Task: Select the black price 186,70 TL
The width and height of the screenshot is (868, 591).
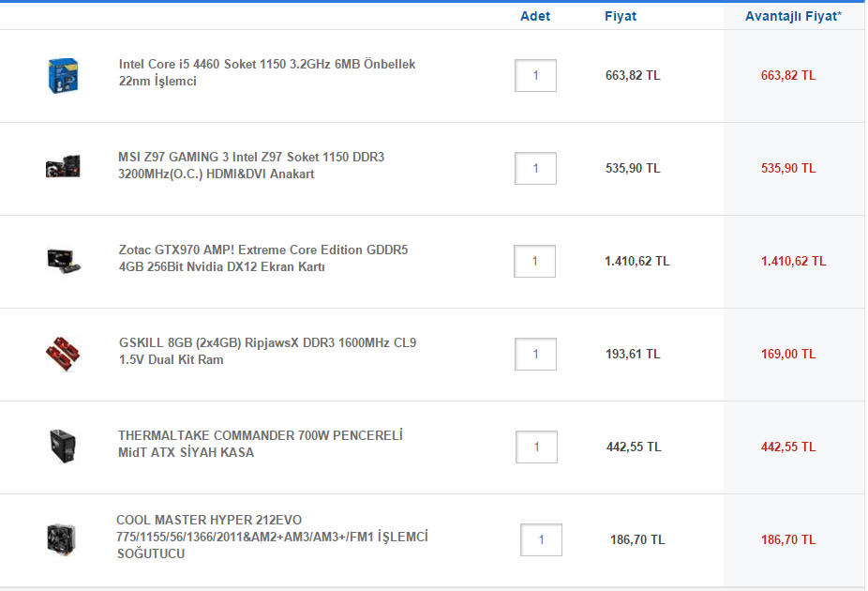Action: click(637, 539)
